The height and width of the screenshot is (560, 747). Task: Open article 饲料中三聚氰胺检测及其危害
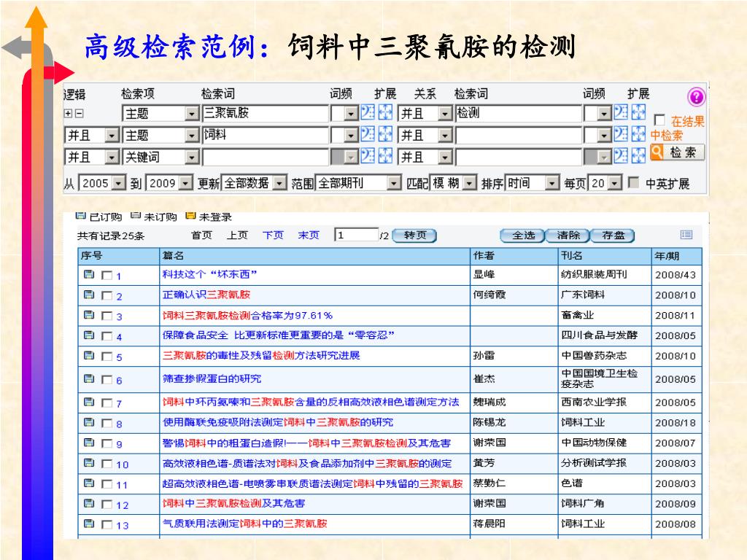click(x=233, y=503)
